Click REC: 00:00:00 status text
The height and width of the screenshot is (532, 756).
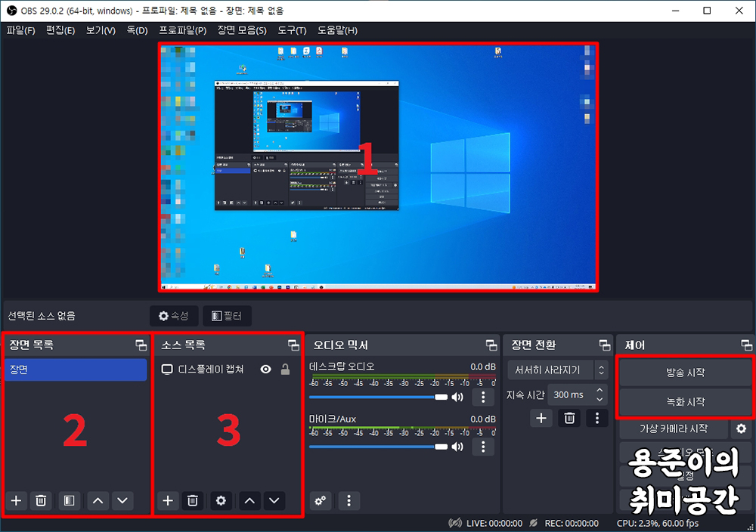click(572, 524)
